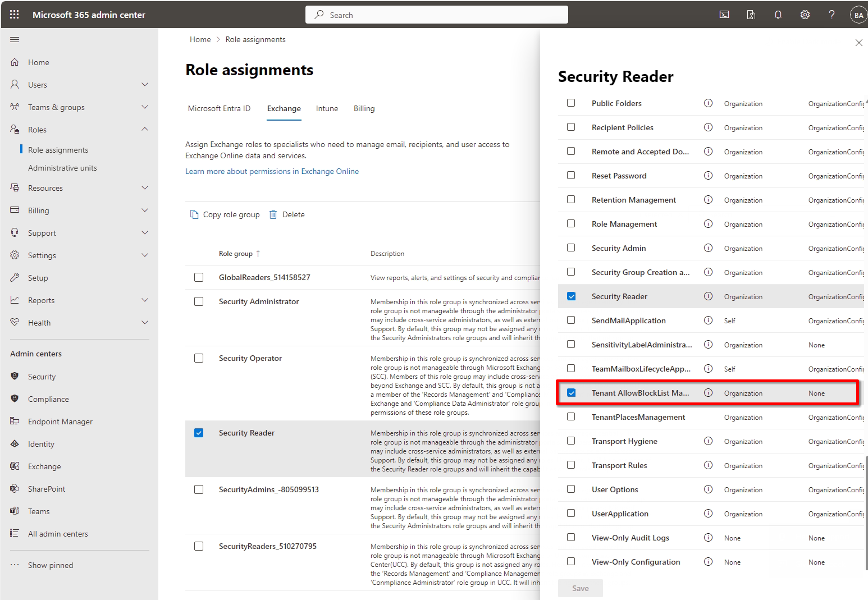Click the info icon for Security Reader role

[709, 296]
